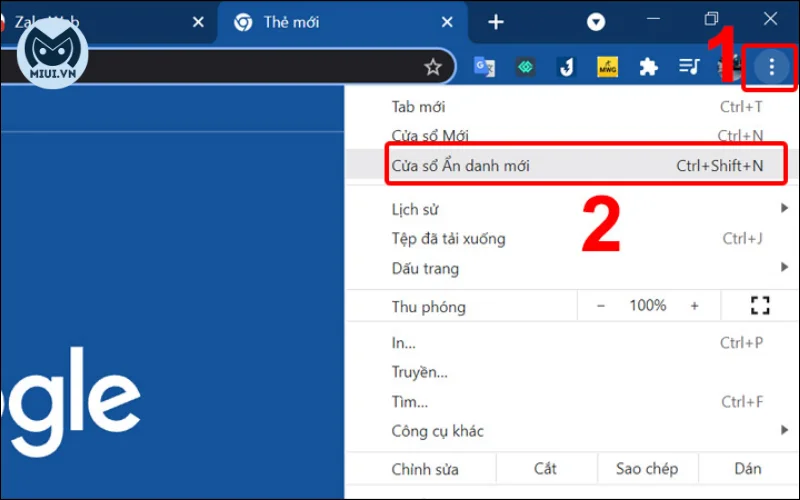Image resolution: width=800 pixels, height=500 pixels.
Task: Expand the Công cụ khác submenu
Action: [572, 431]
